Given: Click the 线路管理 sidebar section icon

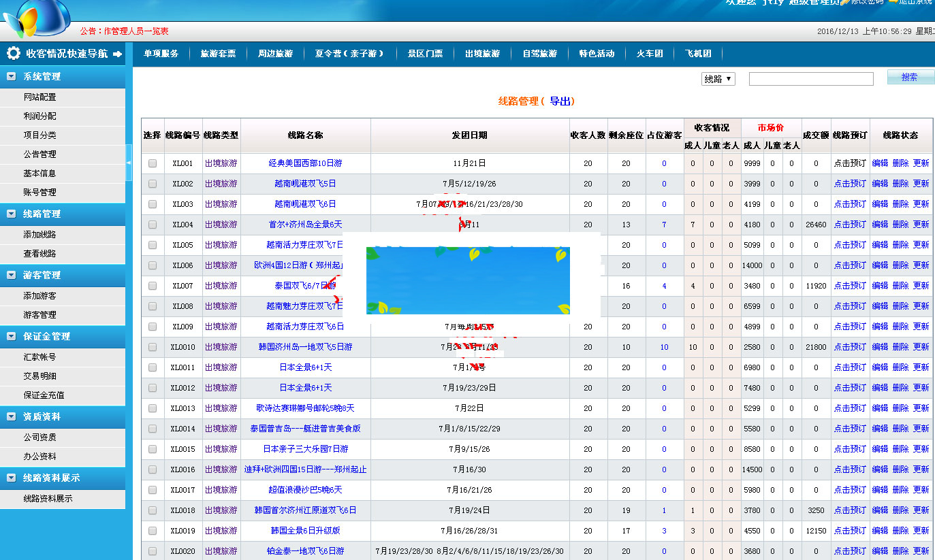Looking at the screenshot, I should tap(10, 214).
